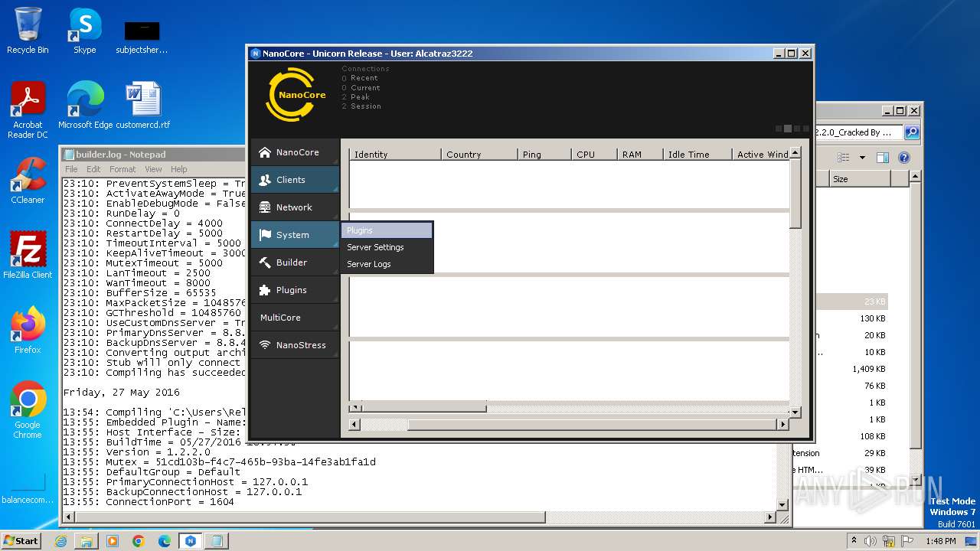Viewport: 980px width, 551px height.
Task: Show hidden tray icons arrow
Action: point(854,541)
